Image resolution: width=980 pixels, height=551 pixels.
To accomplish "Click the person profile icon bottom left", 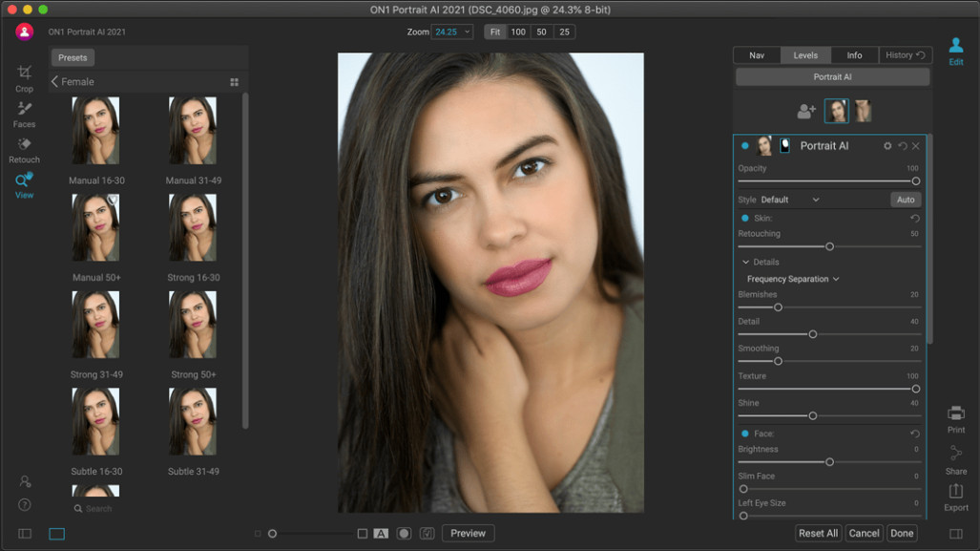I will (25, 481).
